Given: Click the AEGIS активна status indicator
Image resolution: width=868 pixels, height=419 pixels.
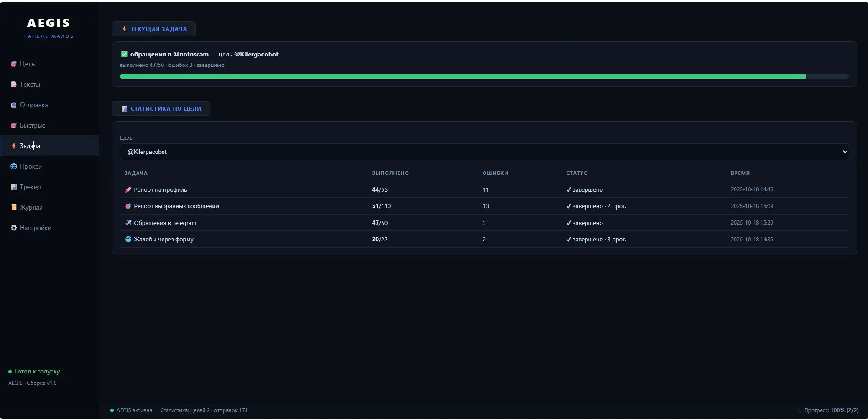Looking at the screenshot, I should [x=131, y=410].
